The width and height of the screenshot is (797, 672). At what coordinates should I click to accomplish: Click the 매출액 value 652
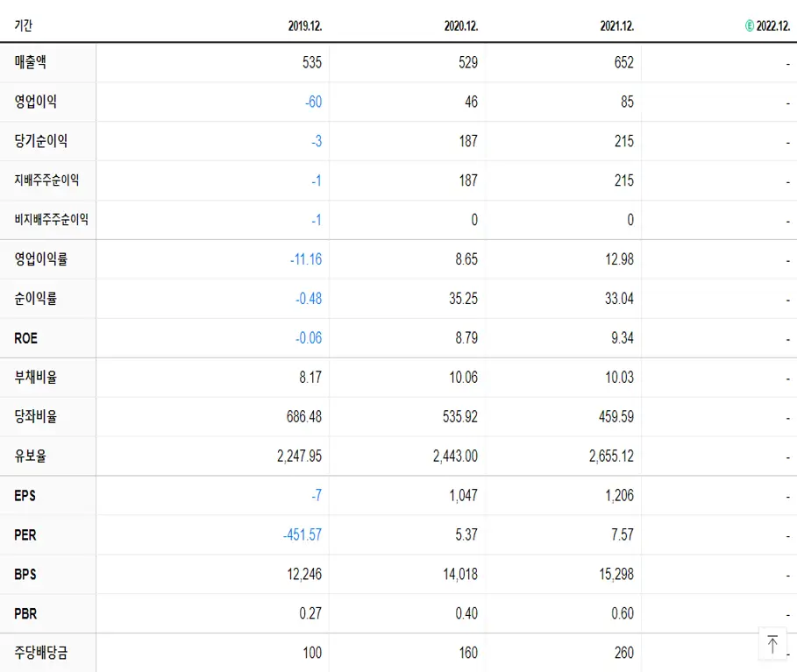[x=624, y=62]
